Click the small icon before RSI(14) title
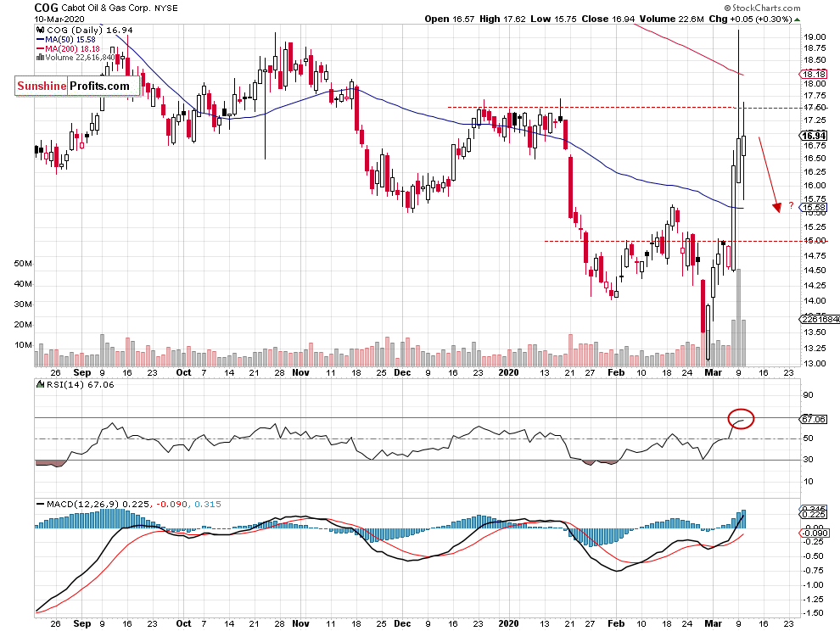The height and width of the screenshot is (631, 840). (40, 384)
